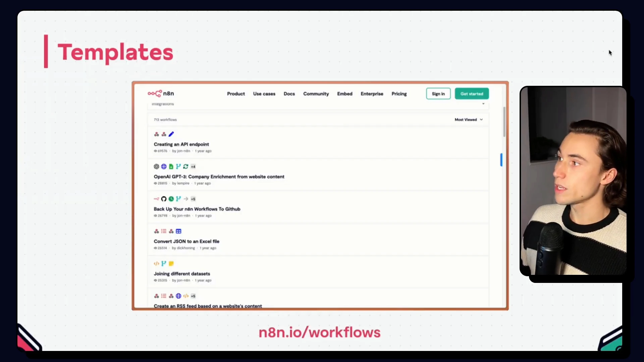Open Back Up Your n8n Workflows To Github

pos(197,209)
